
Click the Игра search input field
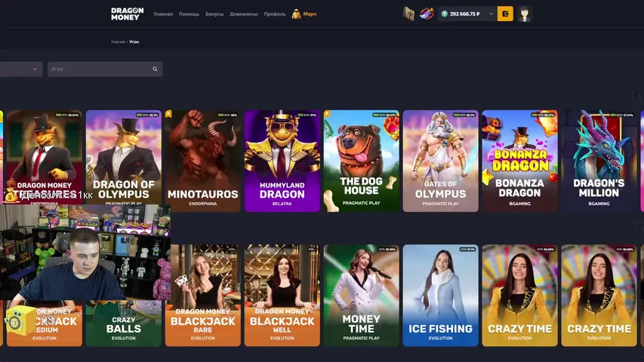pyautogui.click(x=100, y=69)
